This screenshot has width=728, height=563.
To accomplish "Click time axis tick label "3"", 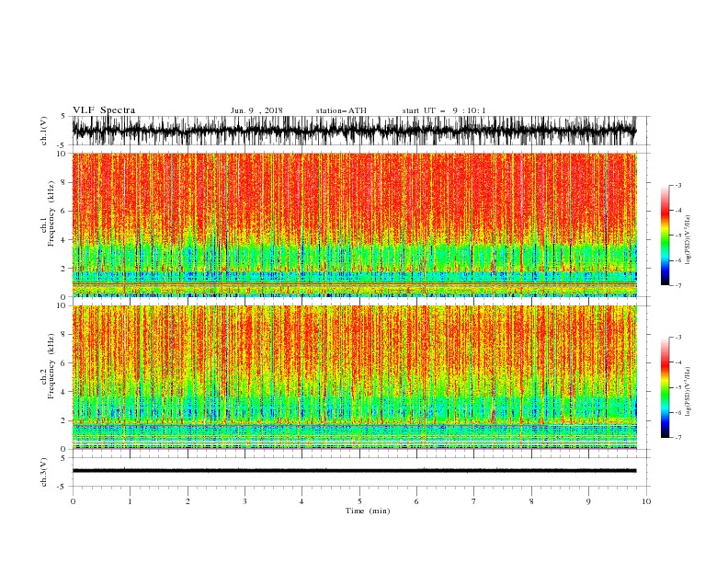I will (x=245, y=501).
